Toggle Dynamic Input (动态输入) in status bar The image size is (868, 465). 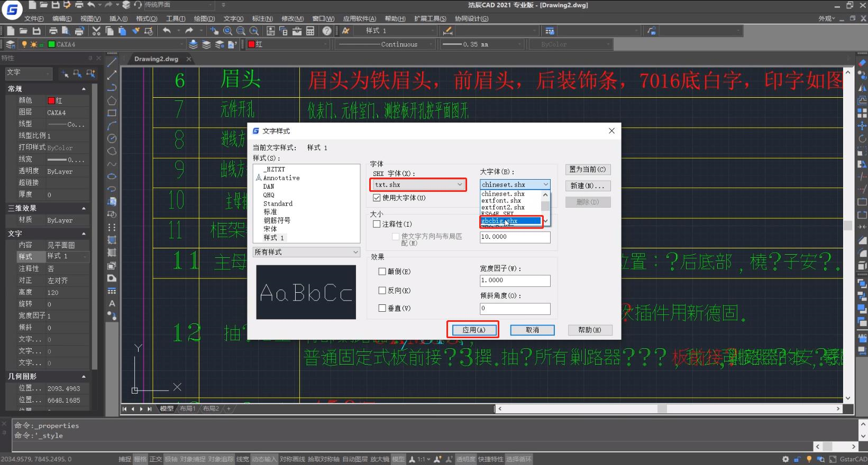(264, 459)
